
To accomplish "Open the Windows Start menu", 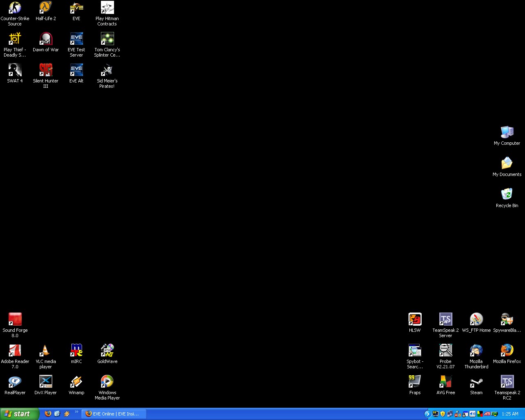I will tap(20, 414).
